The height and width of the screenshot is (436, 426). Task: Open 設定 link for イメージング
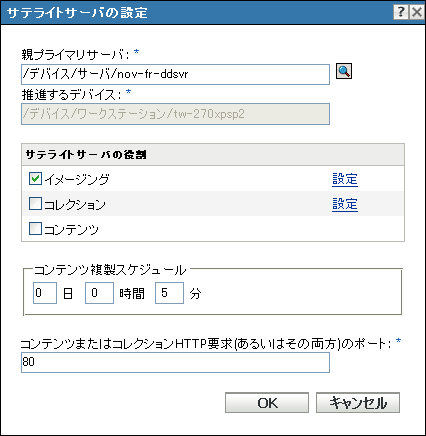pos(345,179)
